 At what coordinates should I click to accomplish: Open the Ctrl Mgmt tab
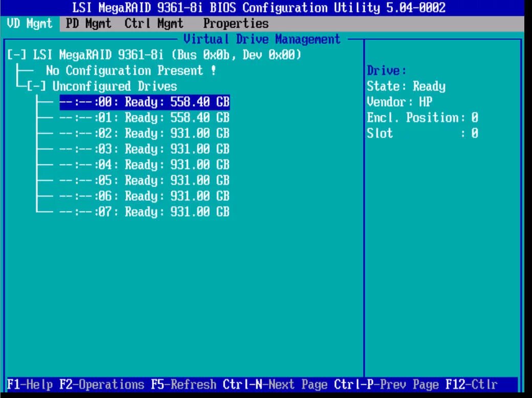click(x=153, y=24)
